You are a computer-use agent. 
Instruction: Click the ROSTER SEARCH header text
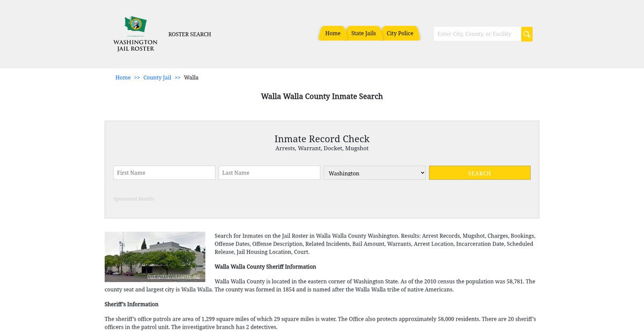[189, 34]
